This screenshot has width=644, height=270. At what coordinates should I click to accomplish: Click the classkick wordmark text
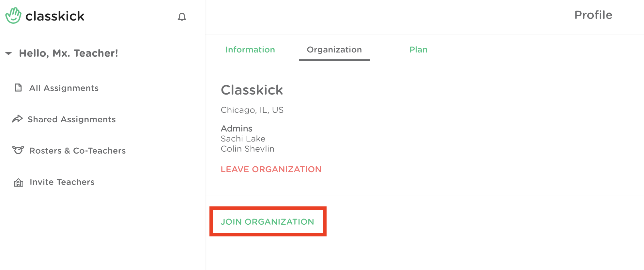55,16
